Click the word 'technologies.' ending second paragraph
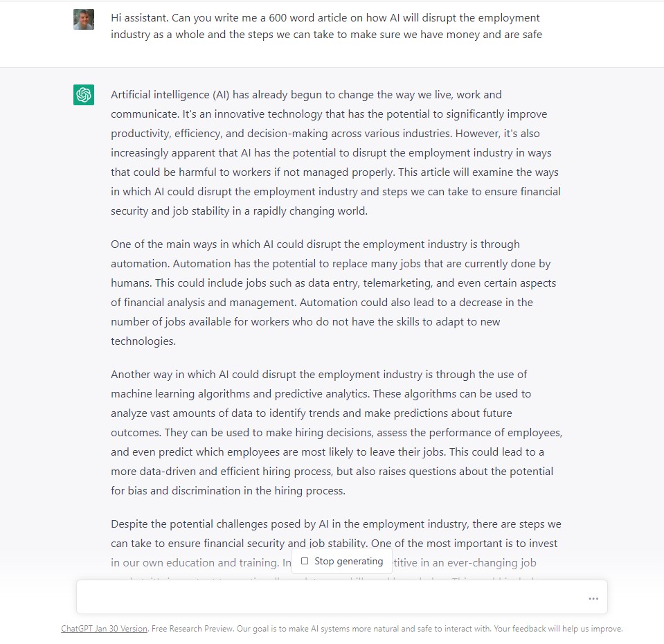This screenshot has width=664, height=644. 143,341
